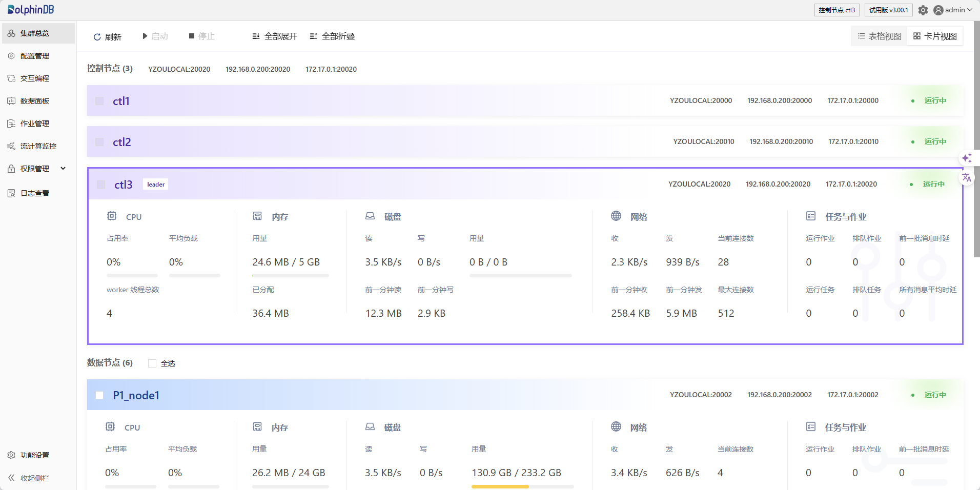The width and height of the screenshot is (980, 490).
Task: Click the AI sparkle floating icon
Action: 967,158
